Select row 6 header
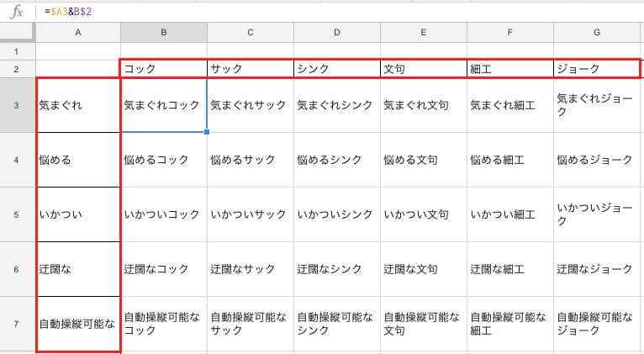 (x=18, y=269)
